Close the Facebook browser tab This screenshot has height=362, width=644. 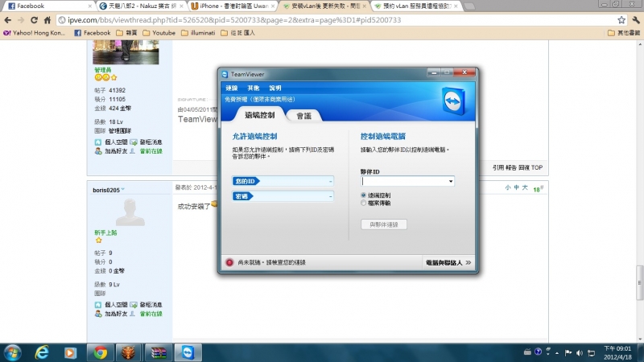tap(90, 6)
